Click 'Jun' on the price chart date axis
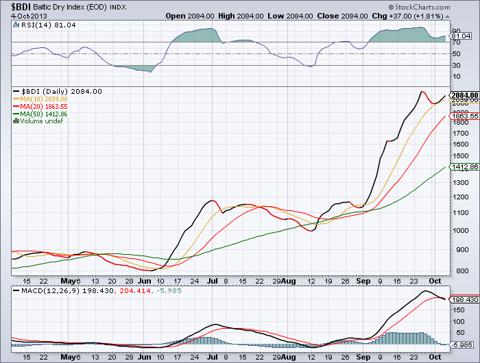480x363 pixels. [144, 281]
